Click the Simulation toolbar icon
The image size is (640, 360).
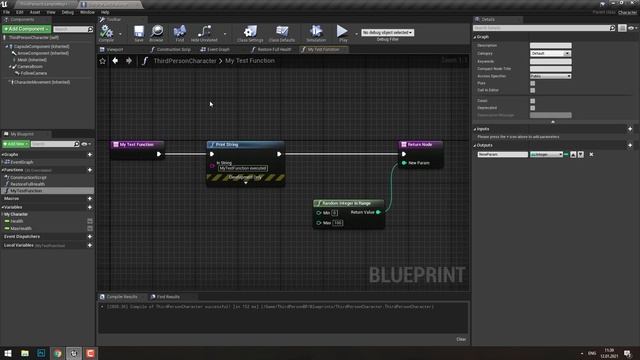[x=316, y=32]
